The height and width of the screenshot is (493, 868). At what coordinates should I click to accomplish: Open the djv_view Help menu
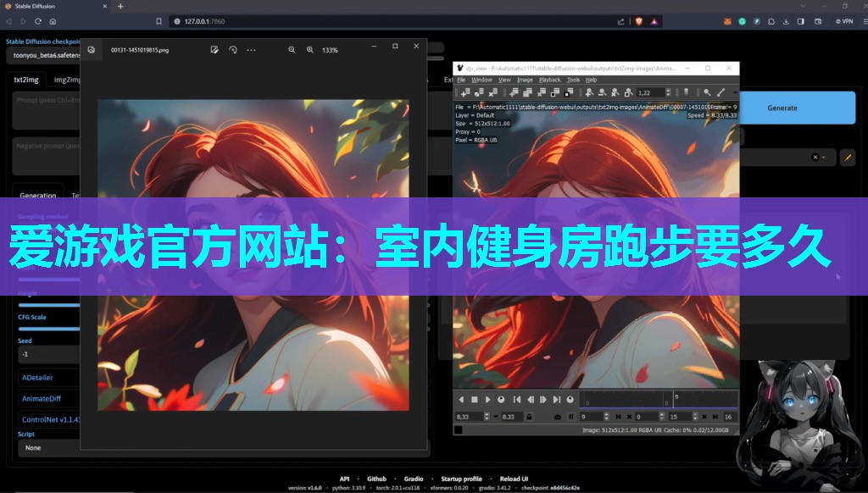click(x=591, y=80)
